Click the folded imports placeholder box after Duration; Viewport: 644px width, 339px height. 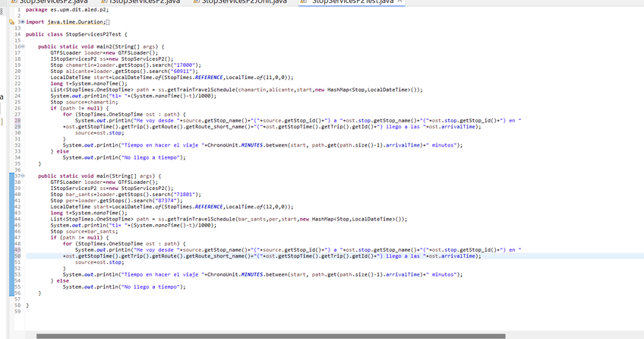pyautogui.click(x=108, y=22)
